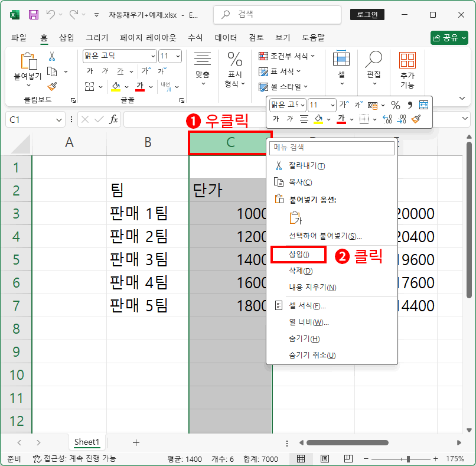Click the 편집 magnifier icon

[x=373, y=60]
